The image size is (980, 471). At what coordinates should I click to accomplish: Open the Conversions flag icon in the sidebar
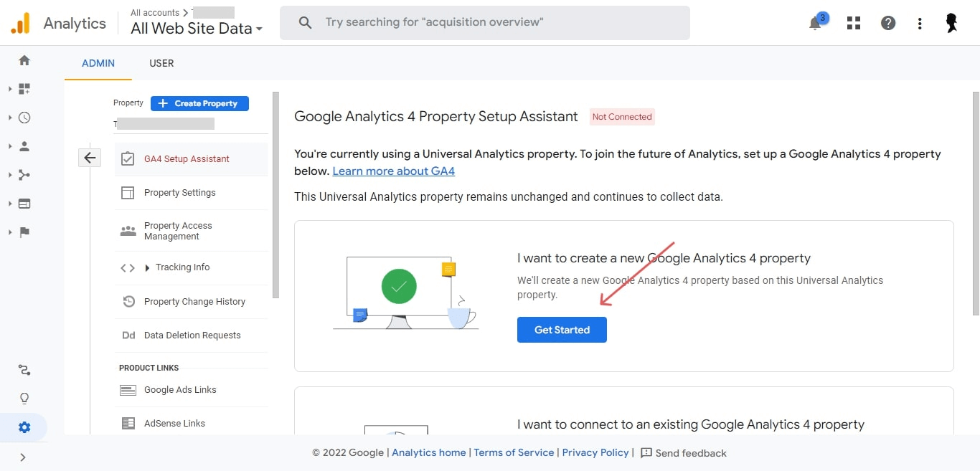point(24,232)
